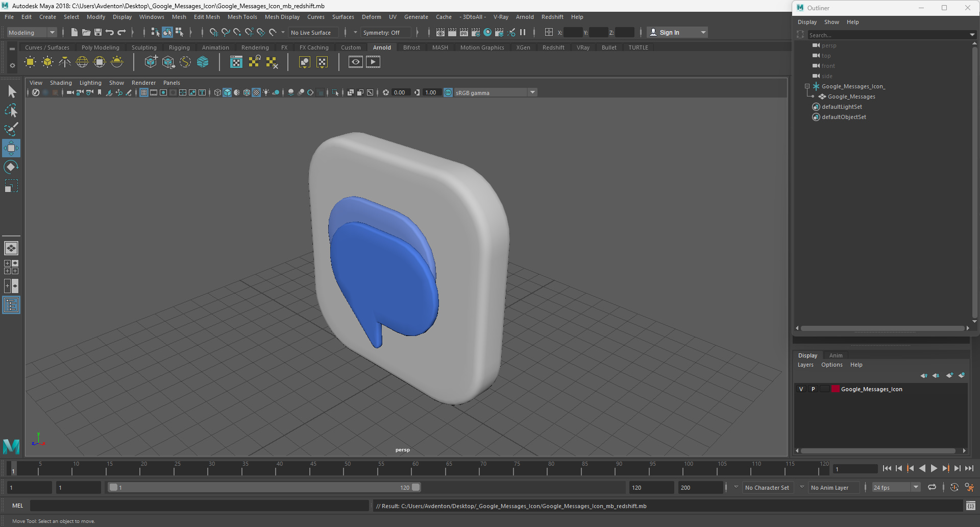The height and width of the screenshot is (527, 980).
Task: Start Arnold render with play shelf icon
Action: [x=373, y=62]
